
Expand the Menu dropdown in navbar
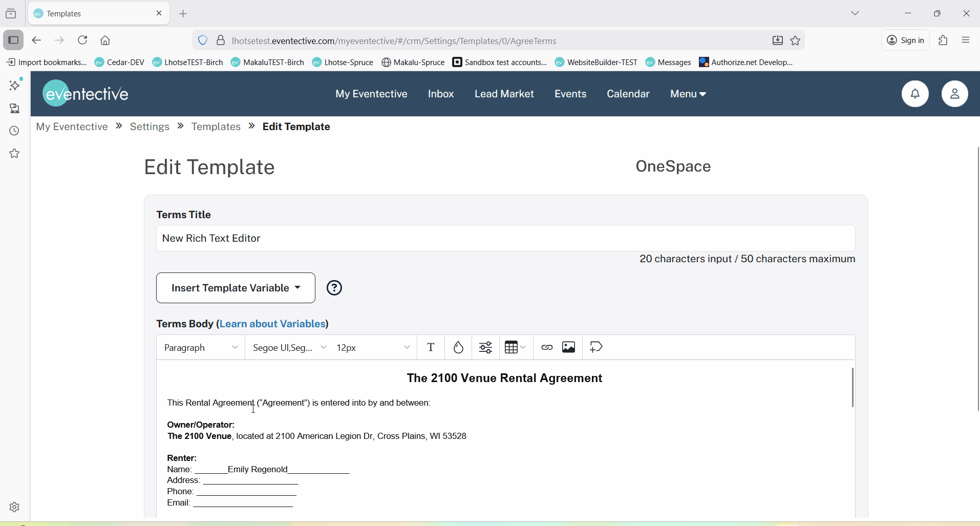pos(689,94)
